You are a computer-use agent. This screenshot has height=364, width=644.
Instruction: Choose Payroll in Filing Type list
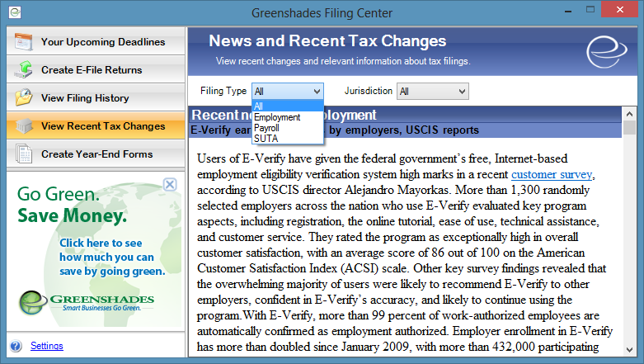click(x=288, y=128)
